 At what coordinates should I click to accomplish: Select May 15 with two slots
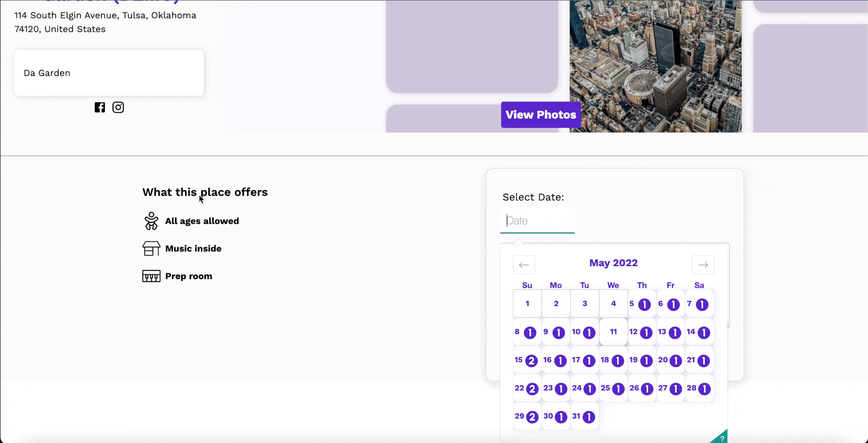[x=527, y=360]
